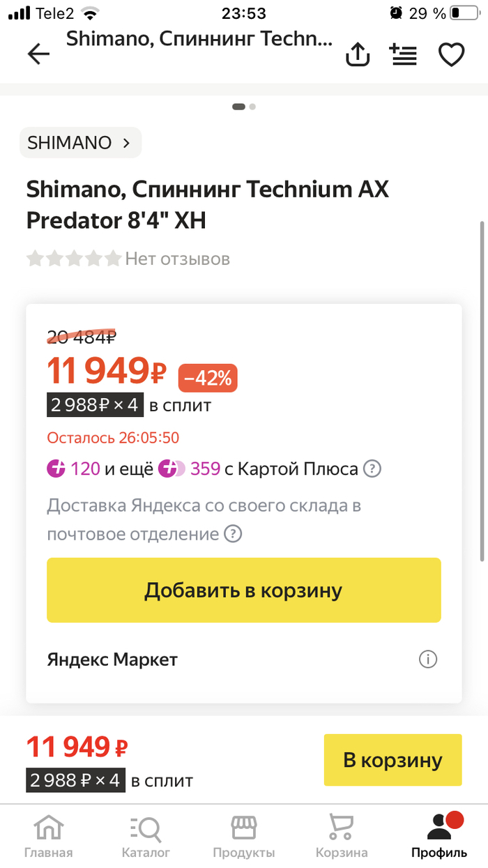This screenshot has height=868, width=488.
Task: Tap the Plus points 120 icon
Action: point(56,469)
